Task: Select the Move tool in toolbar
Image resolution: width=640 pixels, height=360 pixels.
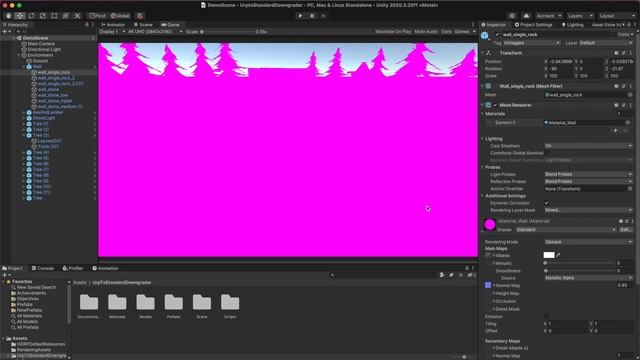Action: 20,16
